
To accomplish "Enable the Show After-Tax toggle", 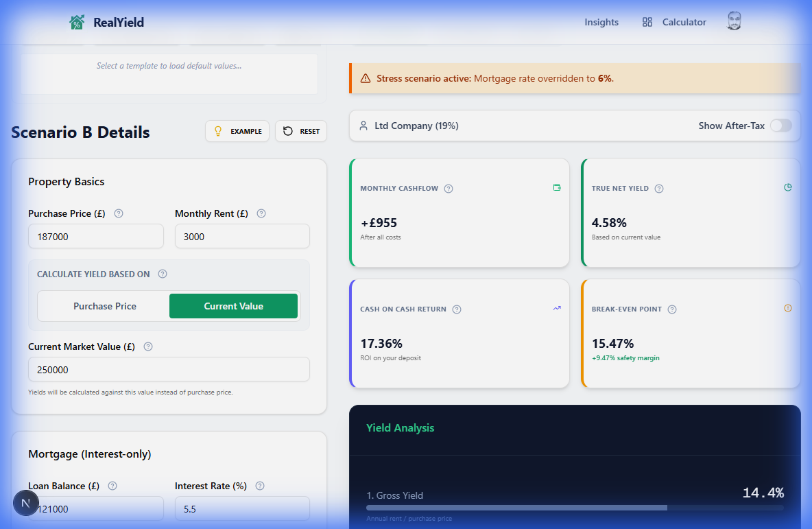I will (x=780, y=126).
